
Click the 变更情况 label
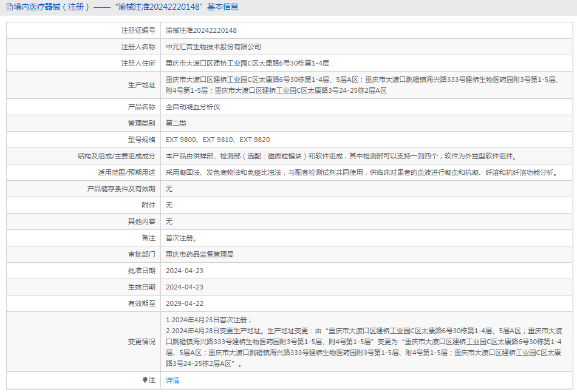point(142,342)
